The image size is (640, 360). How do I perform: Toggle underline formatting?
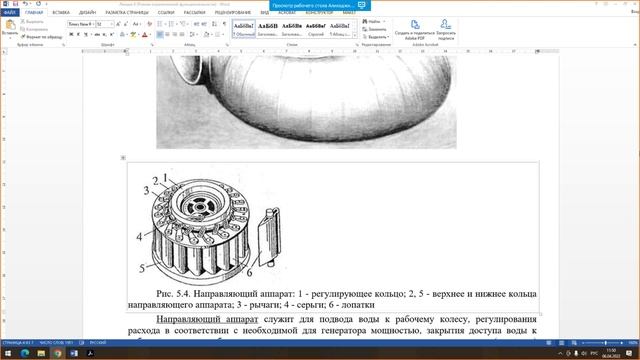[86, 35]
